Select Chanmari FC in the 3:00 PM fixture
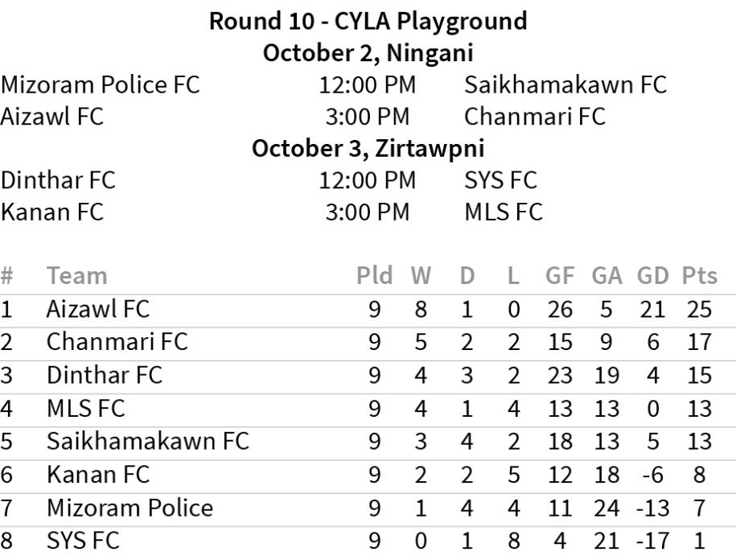Screen dimensions: 736x560 click(x=535, y=117)
